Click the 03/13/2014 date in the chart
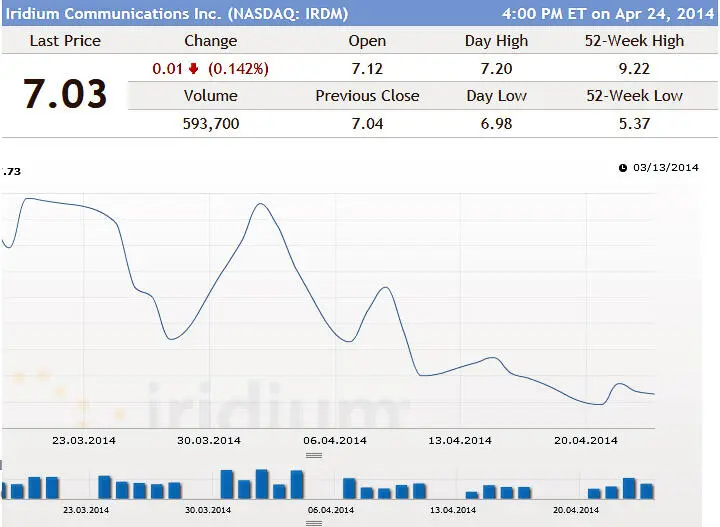 (x=666, y=168)
